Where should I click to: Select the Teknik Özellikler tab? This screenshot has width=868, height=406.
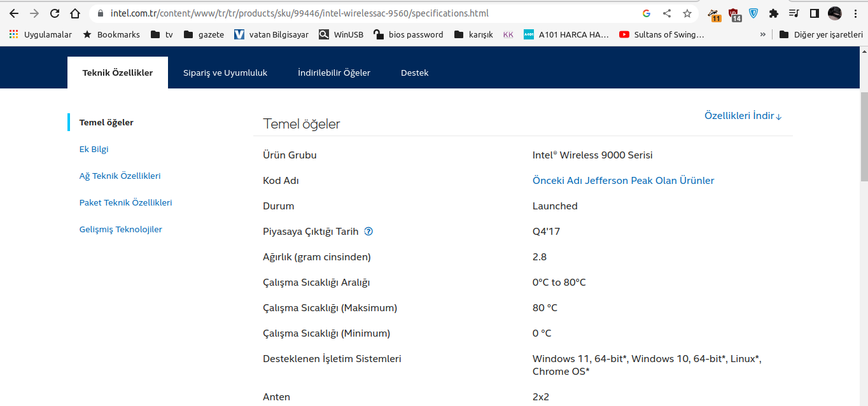tap(118, 73)
